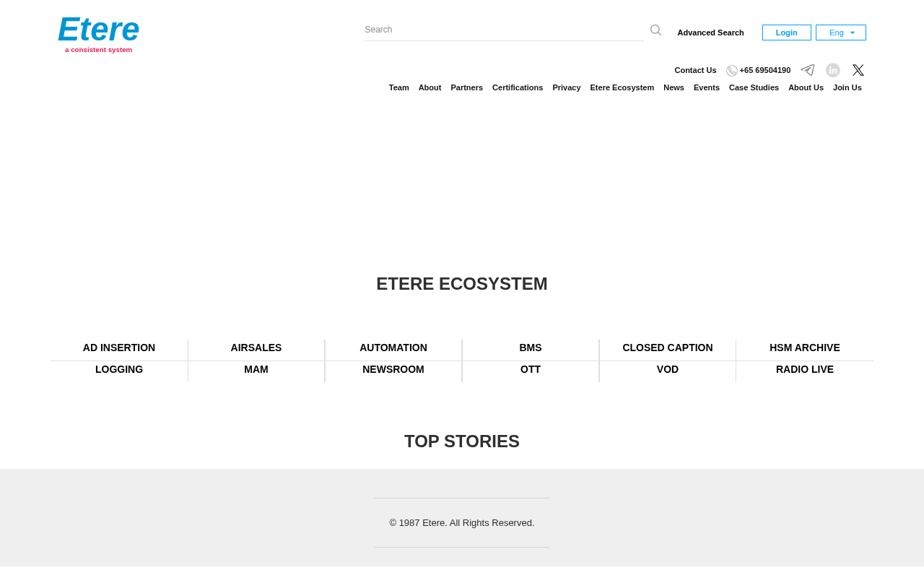Open the Telegram icon link

pos(808,70)
